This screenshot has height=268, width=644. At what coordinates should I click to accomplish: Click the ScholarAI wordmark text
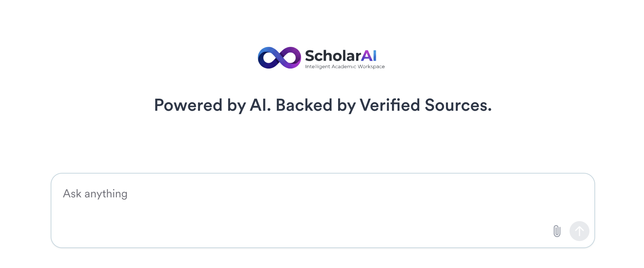(341, 56)
